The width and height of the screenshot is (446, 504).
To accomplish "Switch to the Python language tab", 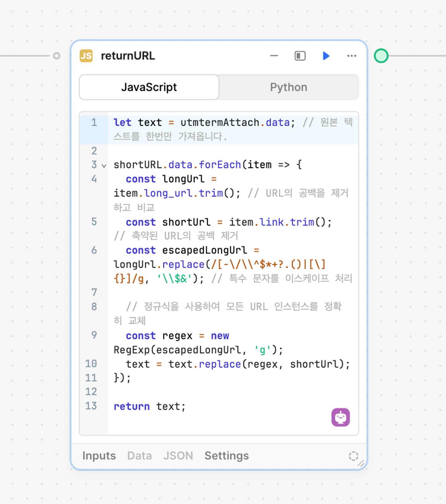I will coord(289,87).
